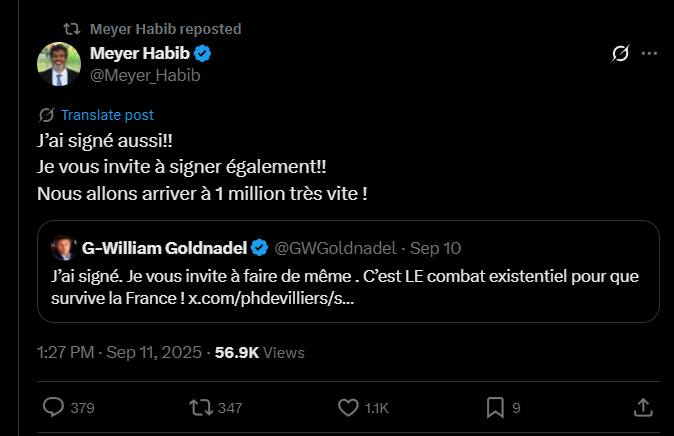This screenshot has height=436, width=674.
Task: Open the Meyer Habib display name
Action: click(x=138, y=53)
